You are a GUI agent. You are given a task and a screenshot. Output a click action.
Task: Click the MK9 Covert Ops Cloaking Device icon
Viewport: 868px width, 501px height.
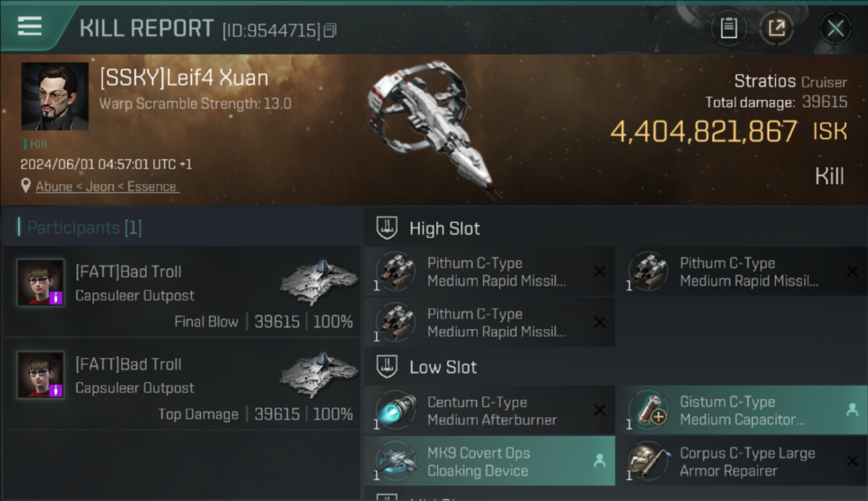coord(396,461)
